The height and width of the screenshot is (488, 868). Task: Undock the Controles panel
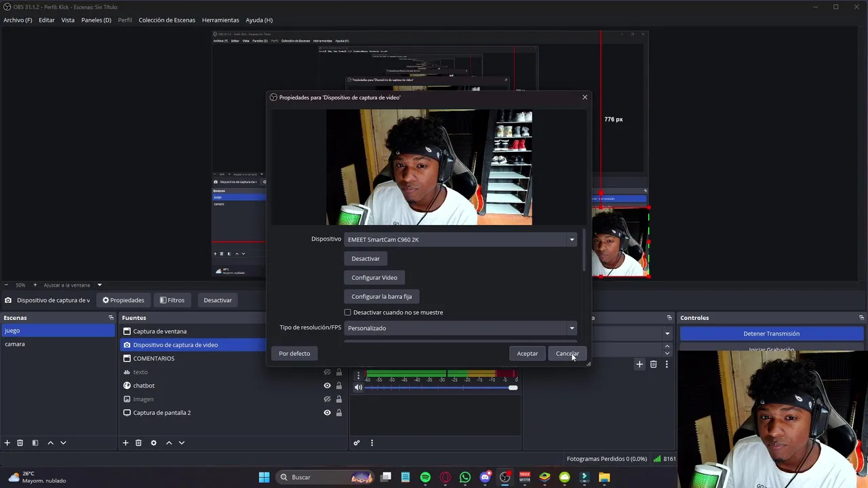coord(861,317)
